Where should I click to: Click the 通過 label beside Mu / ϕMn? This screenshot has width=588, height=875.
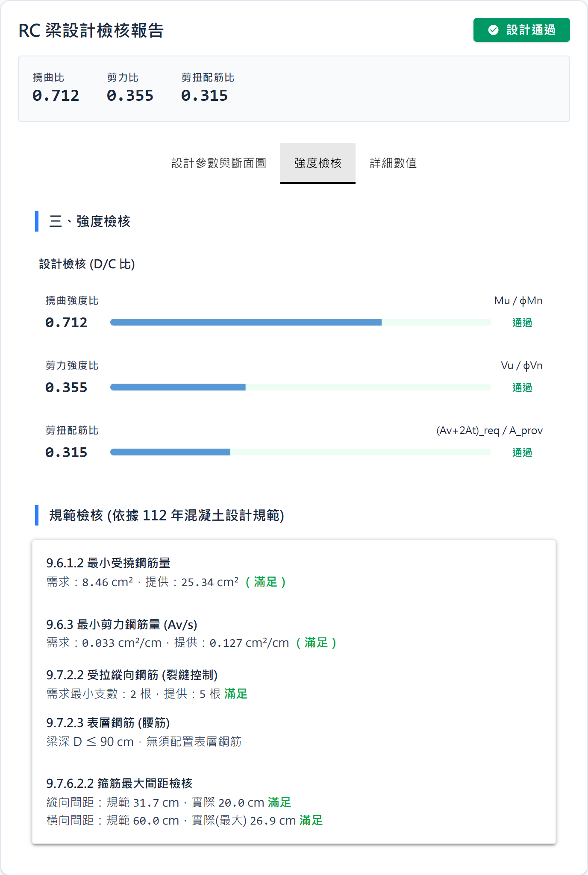522,323
